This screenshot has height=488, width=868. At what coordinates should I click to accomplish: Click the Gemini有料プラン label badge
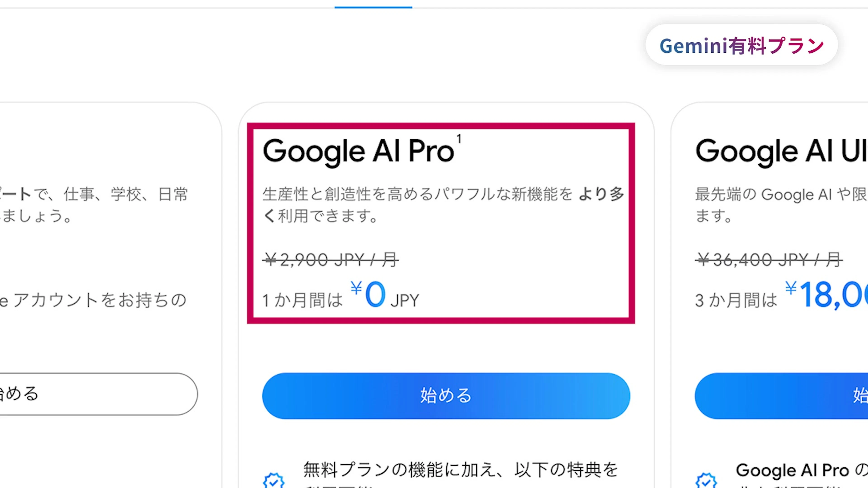coord(741,45)
